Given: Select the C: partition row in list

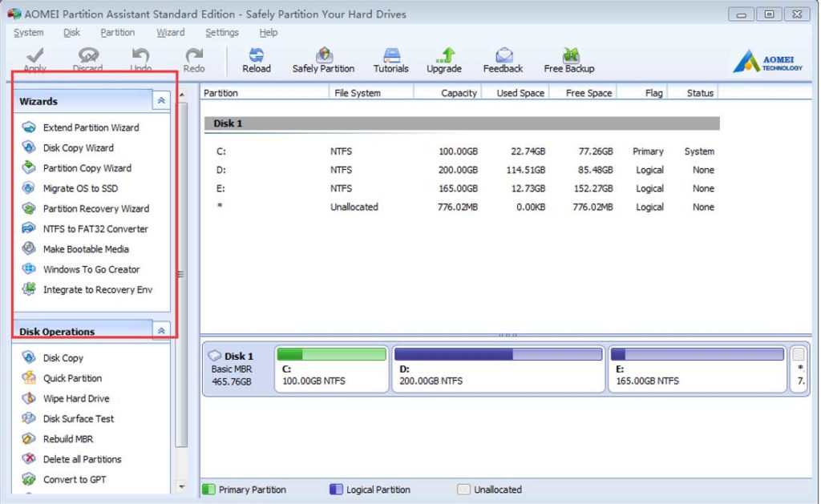Looking at the screenshot, I should pos(462,151).
